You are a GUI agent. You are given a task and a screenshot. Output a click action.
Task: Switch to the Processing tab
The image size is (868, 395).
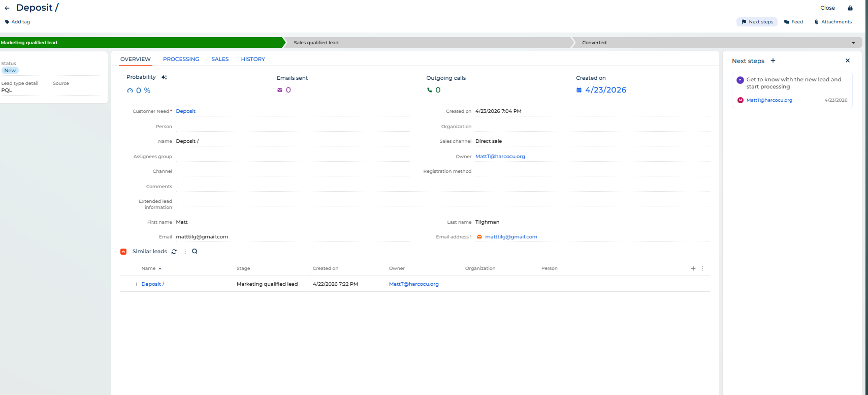point(181,59)
